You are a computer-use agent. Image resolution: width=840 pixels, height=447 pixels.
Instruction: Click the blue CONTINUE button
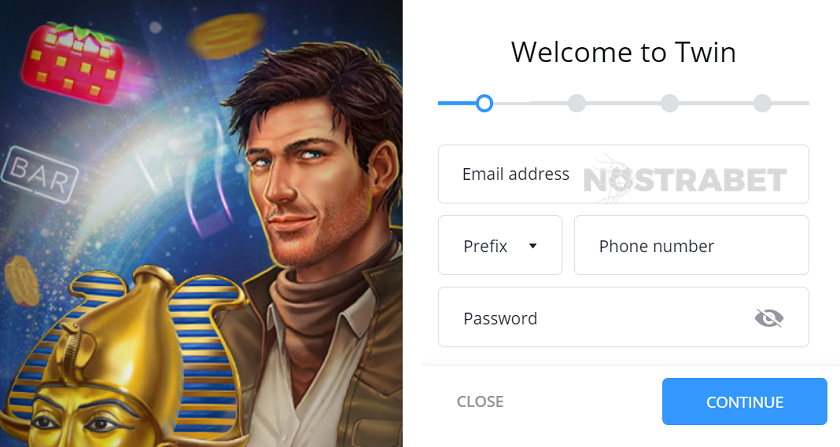[745, 401]
